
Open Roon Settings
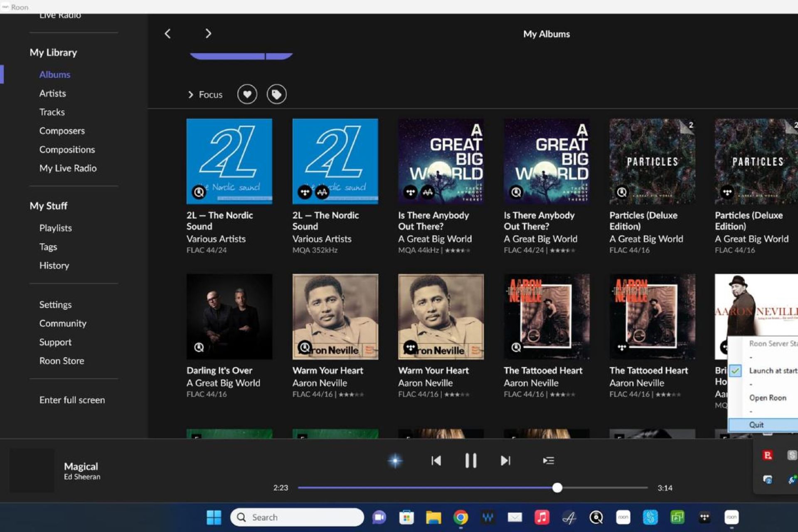point(55,304)
